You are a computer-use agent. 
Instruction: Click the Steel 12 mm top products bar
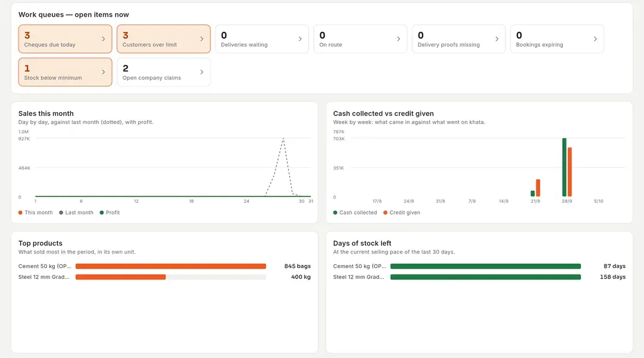click(x=120, y=277)
